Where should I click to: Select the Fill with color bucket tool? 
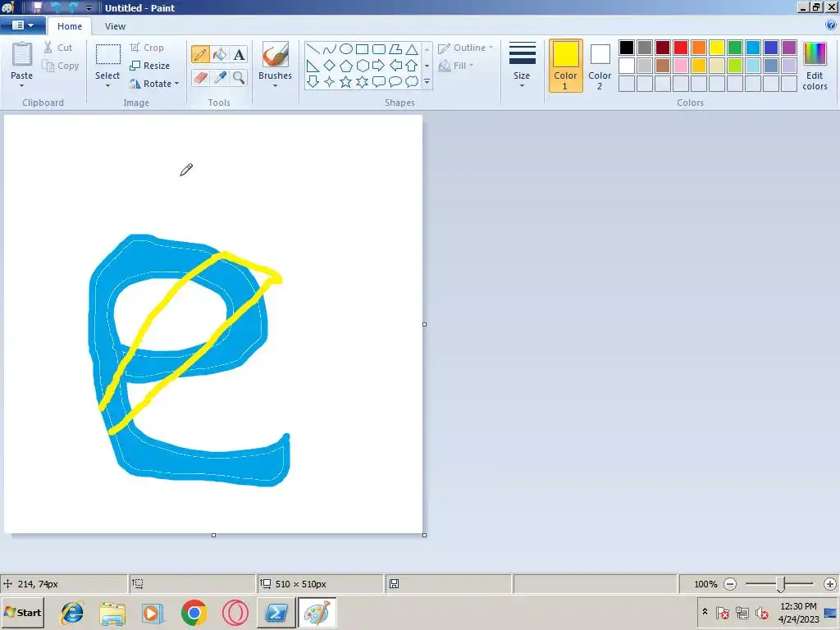pos(220,54)
